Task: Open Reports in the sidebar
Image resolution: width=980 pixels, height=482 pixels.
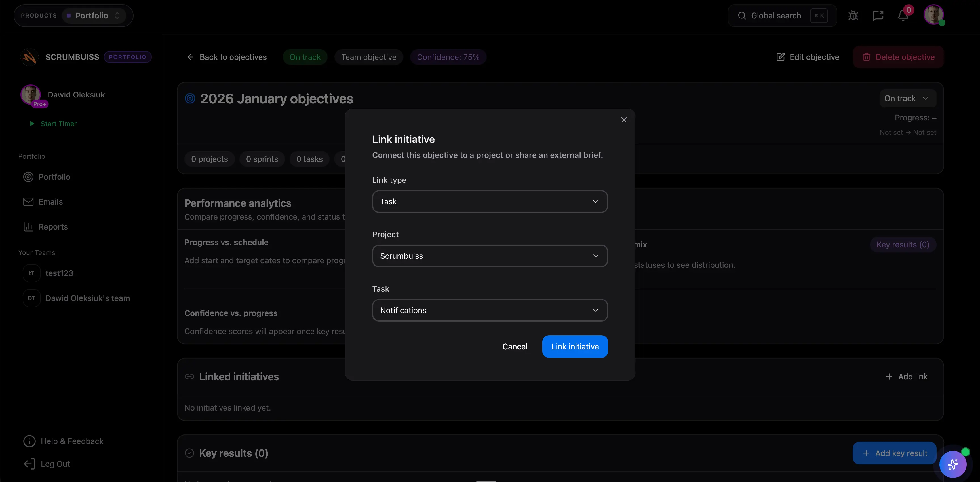Action: (53, 227)
